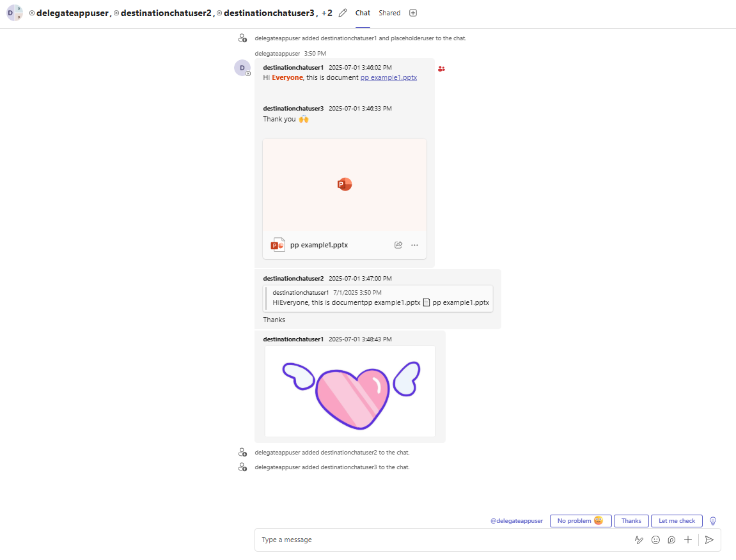Open the winged heart sticker image
The image size is (736, 560).
tap(349, 391)
